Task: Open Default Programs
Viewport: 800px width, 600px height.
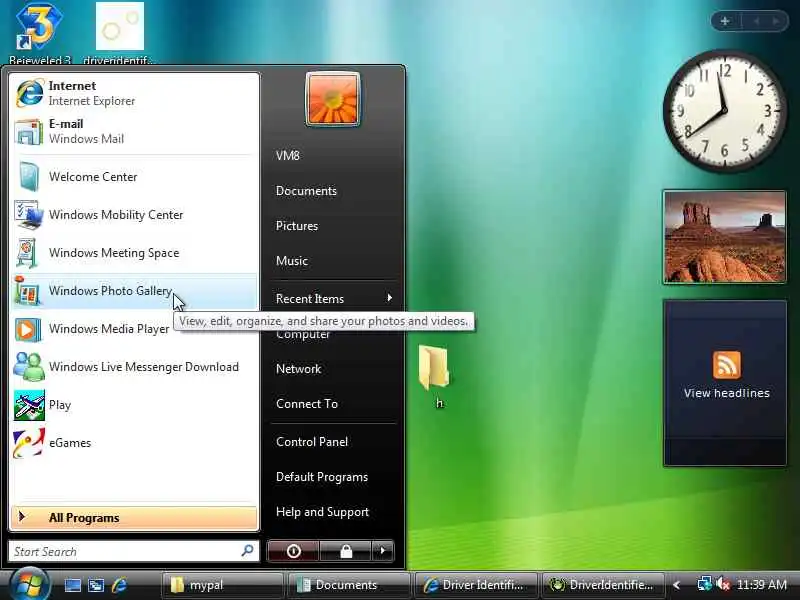Action: pyautogui.click(x=333, y=477)
